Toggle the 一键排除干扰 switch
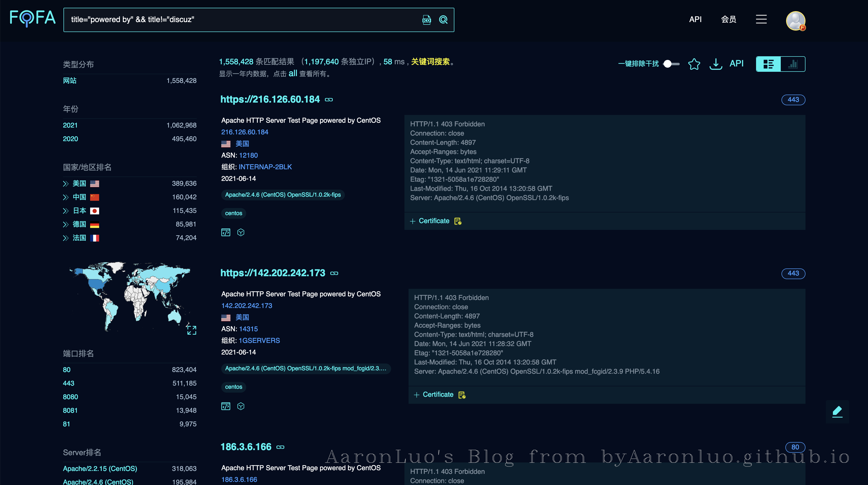Viewport: 868px width, 485px height. 671,64
